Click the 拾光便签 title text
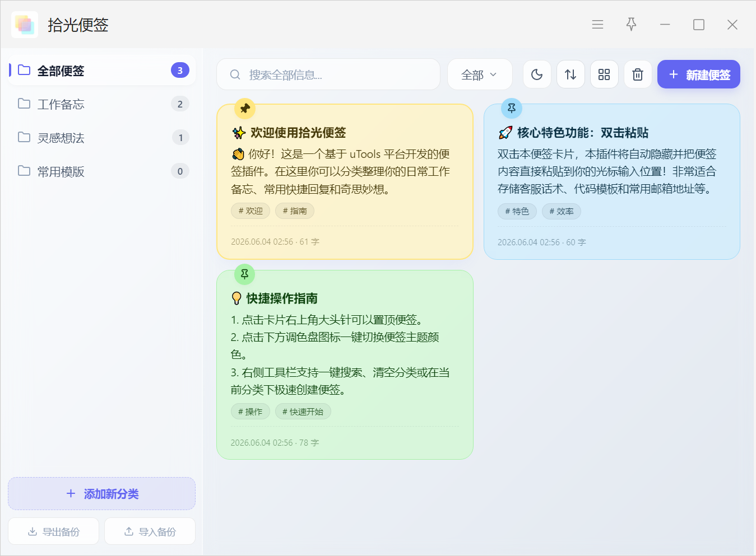 pos(78,25)
